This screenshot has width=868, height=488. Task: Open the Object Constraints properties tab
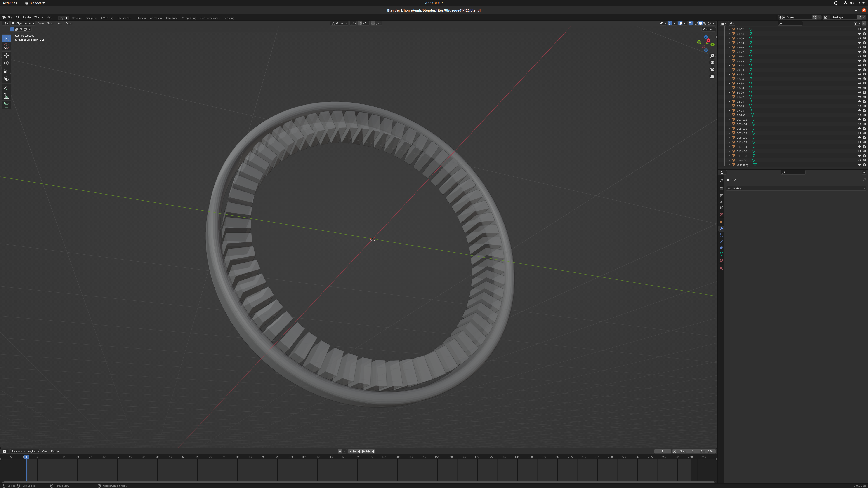pos(721,248)
